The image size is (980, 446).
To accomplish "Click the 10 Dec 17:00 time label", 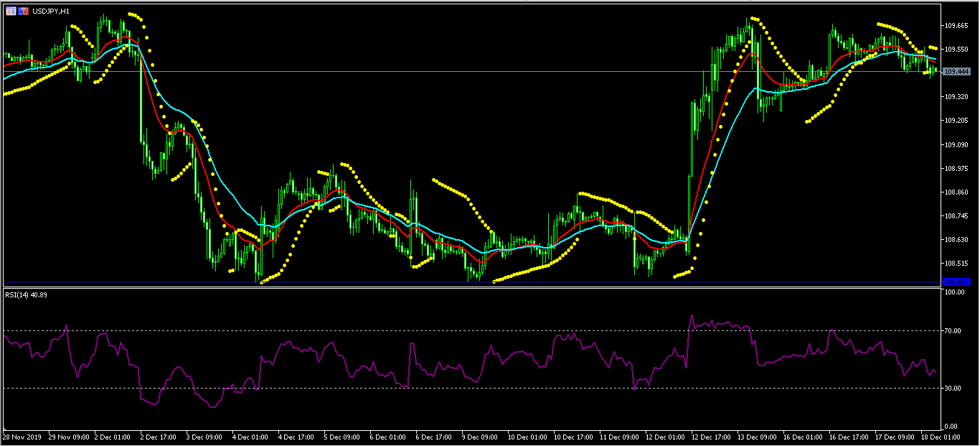I will [x=574, y=437].
